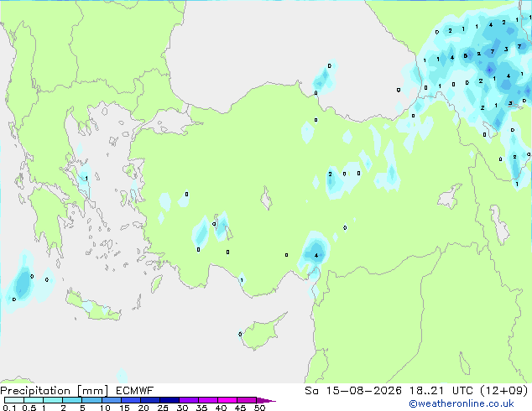This screenshot has width=532, height=411.
Task: Click the island of Cyprus on the map
Action: tap(263, 330)
